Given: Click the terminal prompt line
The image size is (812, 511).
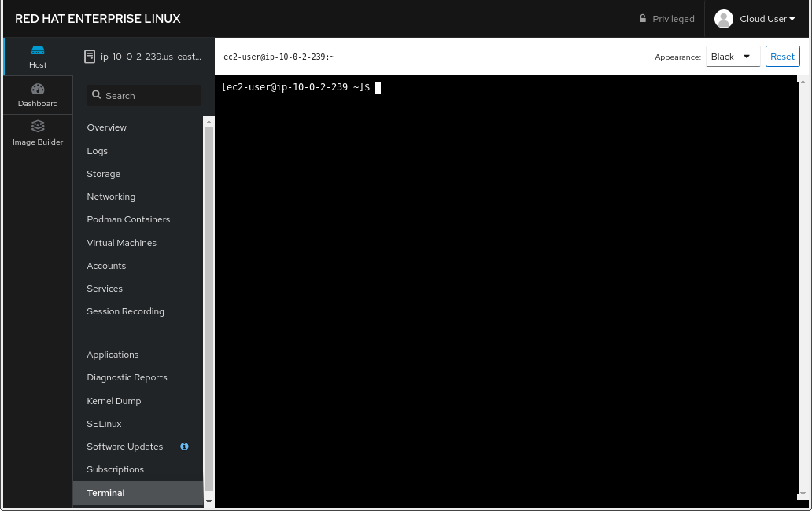Looking at the screenshot, I should pos(301,87).
